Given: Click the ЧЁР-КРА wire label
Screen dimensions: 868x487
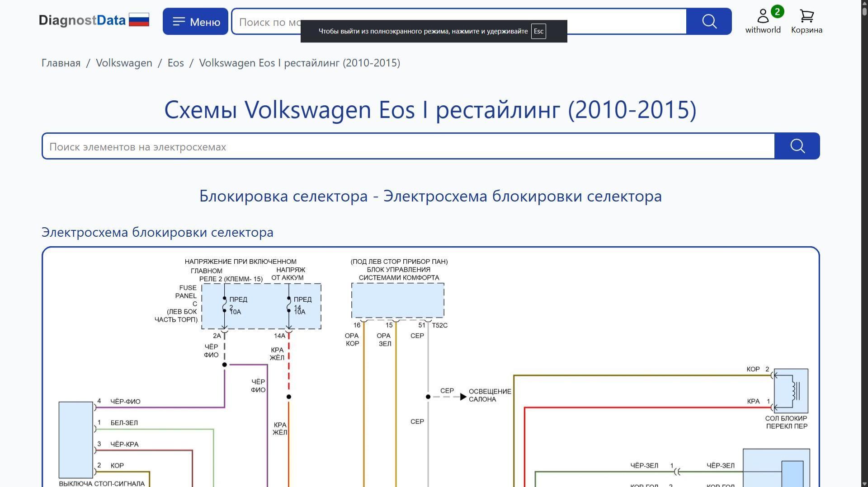Looking at the screenshot, I should coord(124,444).
